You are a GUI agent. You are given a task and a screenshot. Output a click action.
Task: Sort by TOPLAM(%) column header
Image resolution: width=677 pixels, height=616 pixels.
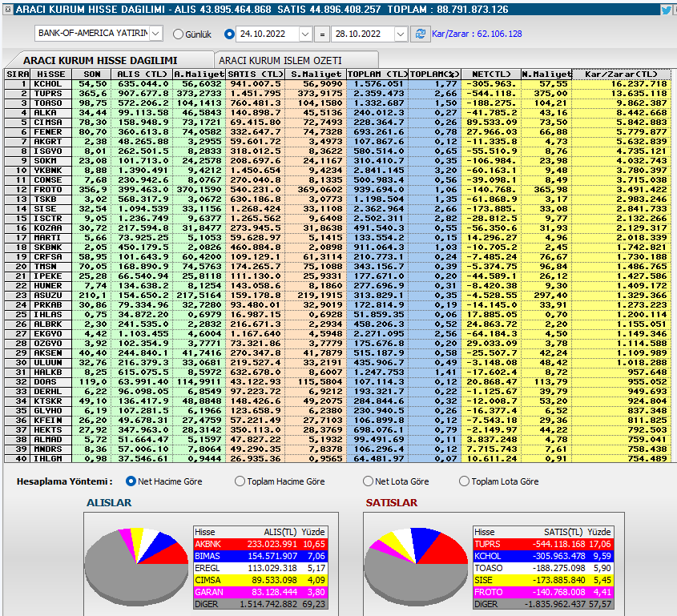tap(434, 74)
